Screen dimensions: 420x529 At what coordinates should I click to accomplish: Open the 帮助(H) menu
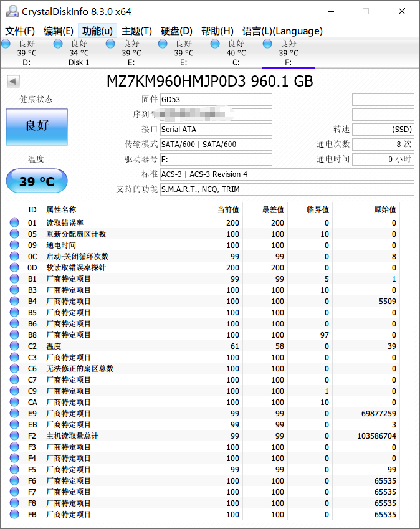pyautogui.click(x=217, y=31)
